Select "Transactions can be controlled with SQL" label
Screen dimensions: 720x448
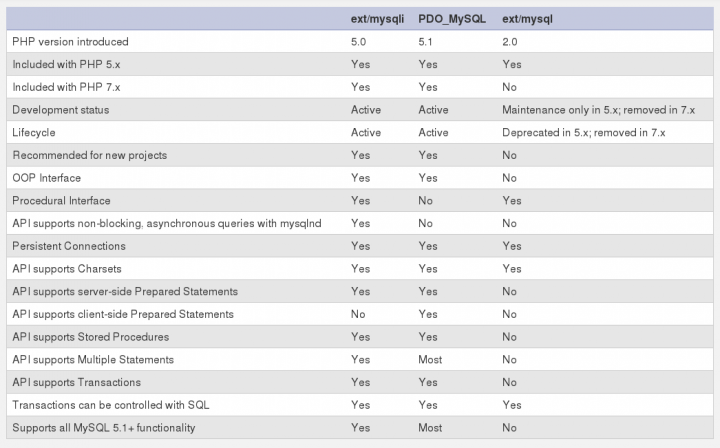point(109,405)
